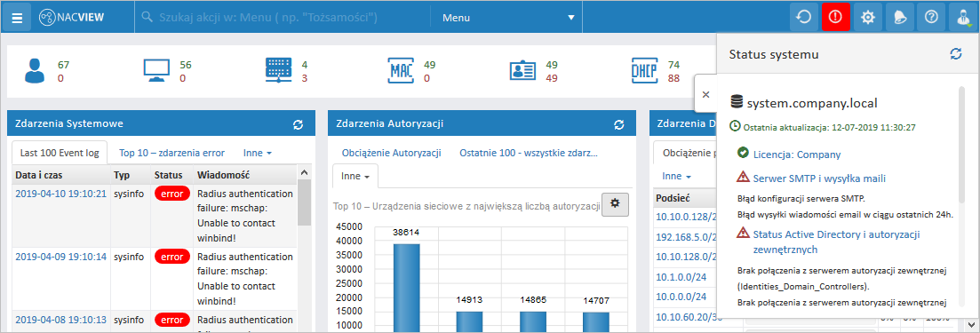This screenshot has height=333, width=980.
Task: Open event dated 2019-04-09 19:10:14
Action: pos(60,256)
